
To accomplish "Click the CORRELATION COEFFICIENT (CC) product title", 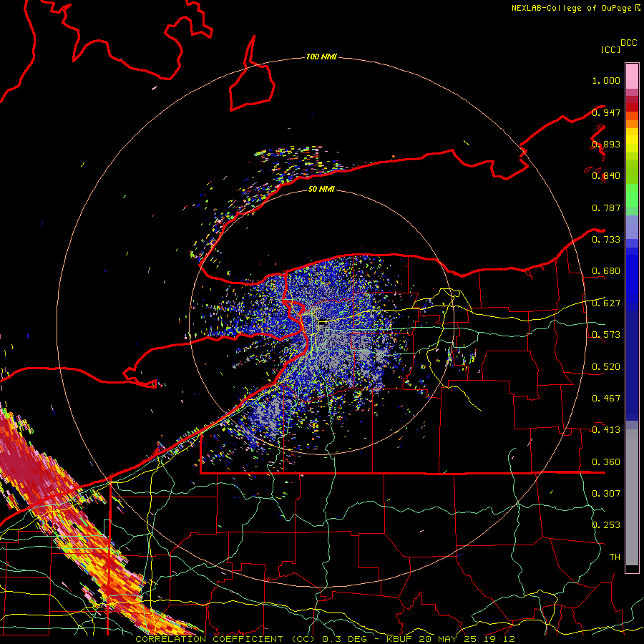I will [225, 639].
